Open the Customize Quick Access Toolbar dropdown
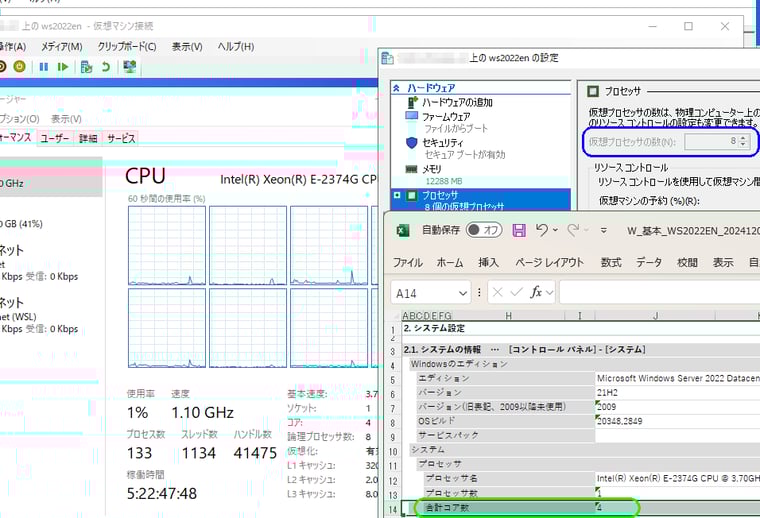 pyautogui.click(x=603, y=230)
